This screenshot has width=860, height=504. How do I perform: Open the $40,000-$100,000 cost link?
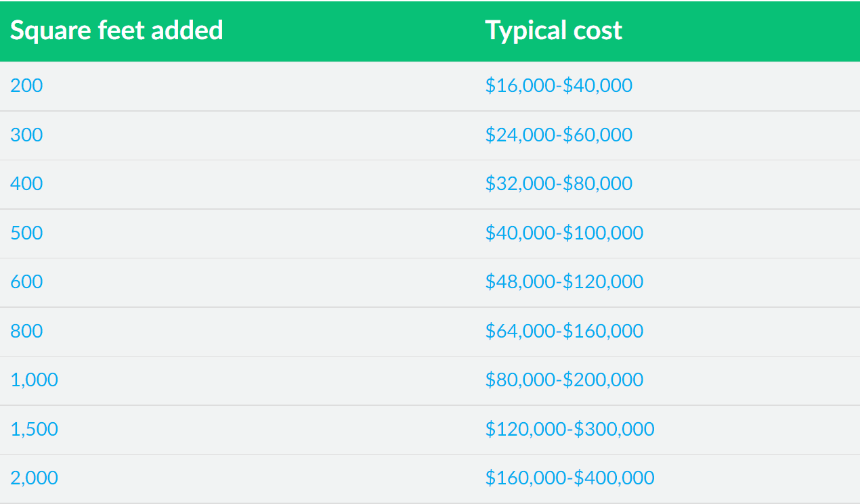(x=564, y=233)
